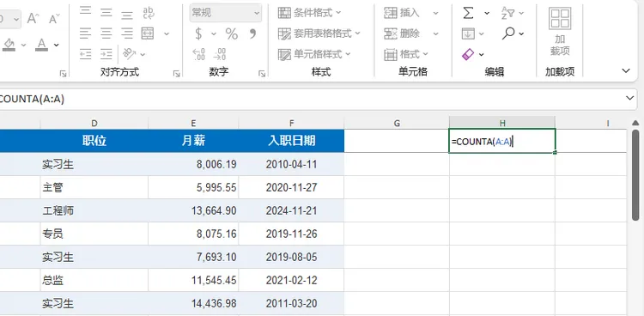Viewport: 644px width, 316px height.
Task: Apply accounting currency format
Action: point(199,33)
